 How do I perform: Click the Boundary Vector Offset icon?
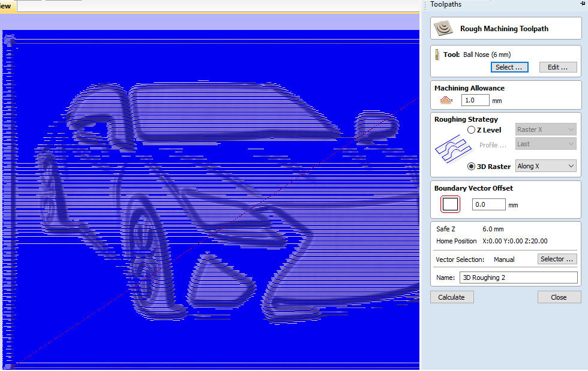tap(450, 204)
